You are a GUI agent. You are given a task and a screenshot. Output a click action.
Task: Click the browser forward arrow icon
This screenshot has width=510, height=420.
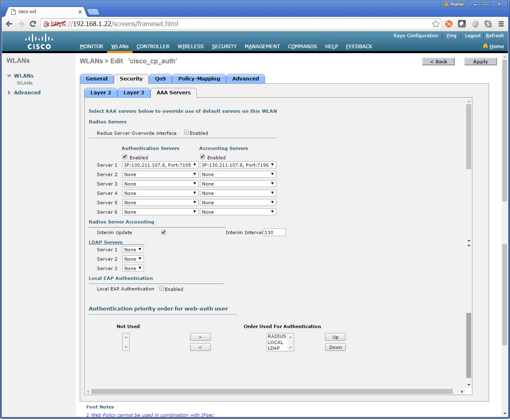pos(21,24)
